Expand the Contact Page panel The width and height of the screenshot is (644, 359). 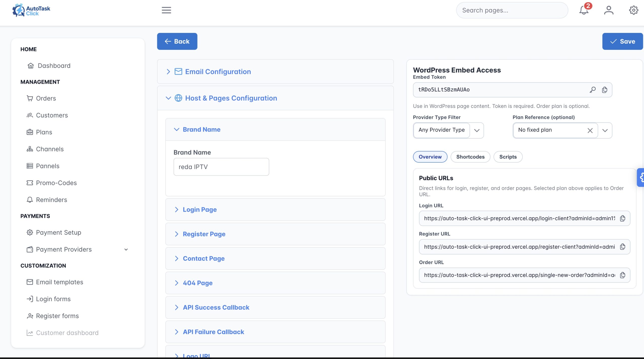[275, 258]
